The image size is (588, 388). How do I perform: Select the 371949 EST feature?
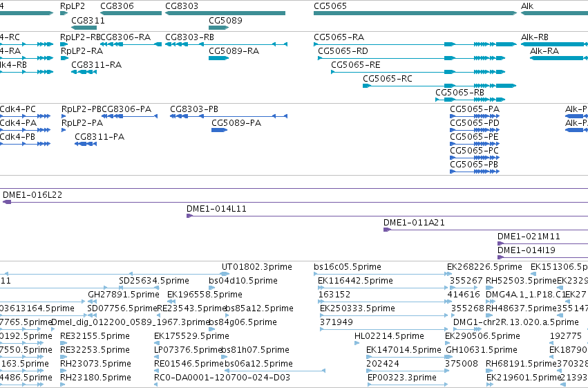[x=384, y=330]
